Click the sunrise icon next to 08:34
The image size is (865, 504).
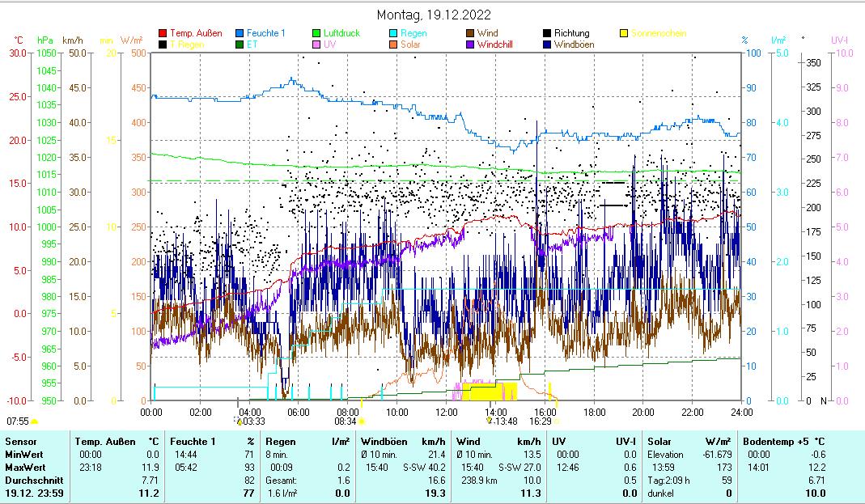pyautogui.click(x=362, y=421)
